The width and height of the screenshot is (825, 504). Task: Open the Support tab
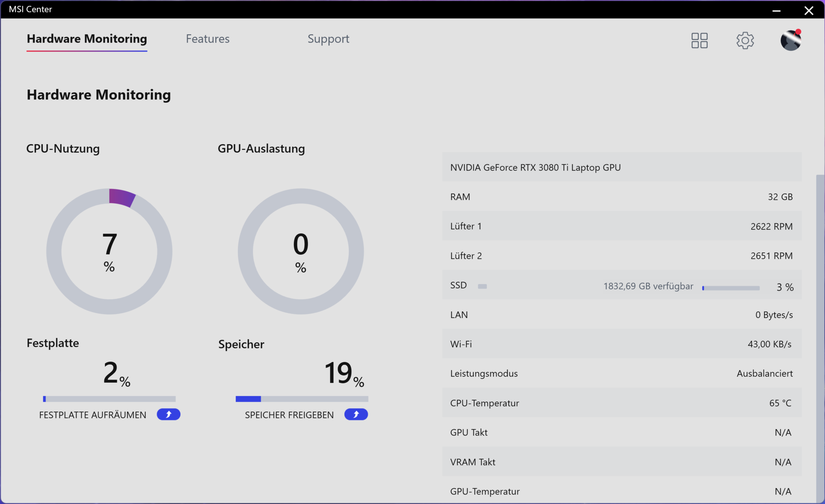(328, 39)
